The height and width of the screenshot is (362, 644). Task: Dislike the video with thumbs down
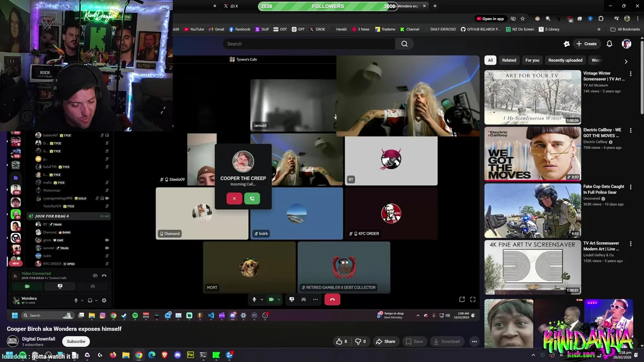tap(360, 341)
